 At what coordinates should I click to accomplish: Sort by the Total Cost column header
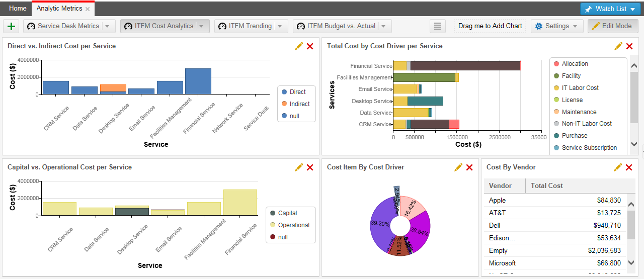pyautogui.click(x=547, y=186)
